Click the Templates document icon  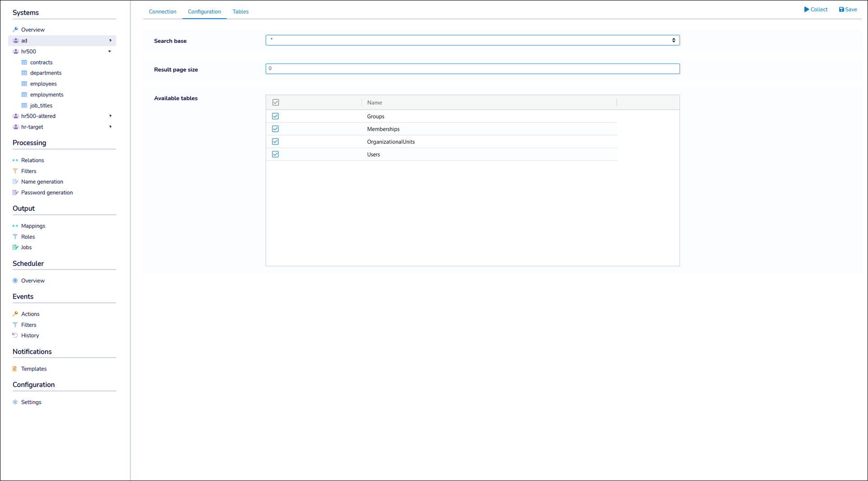tap(15, 369)
